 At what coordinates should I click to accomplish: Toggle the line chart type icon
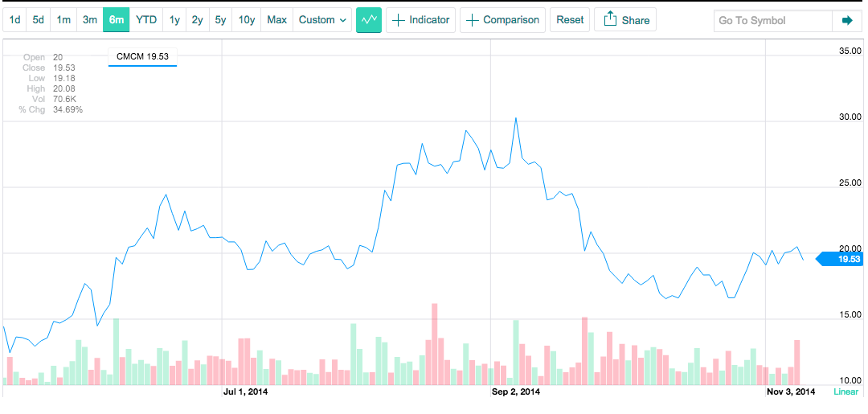[x=369, y=20]
